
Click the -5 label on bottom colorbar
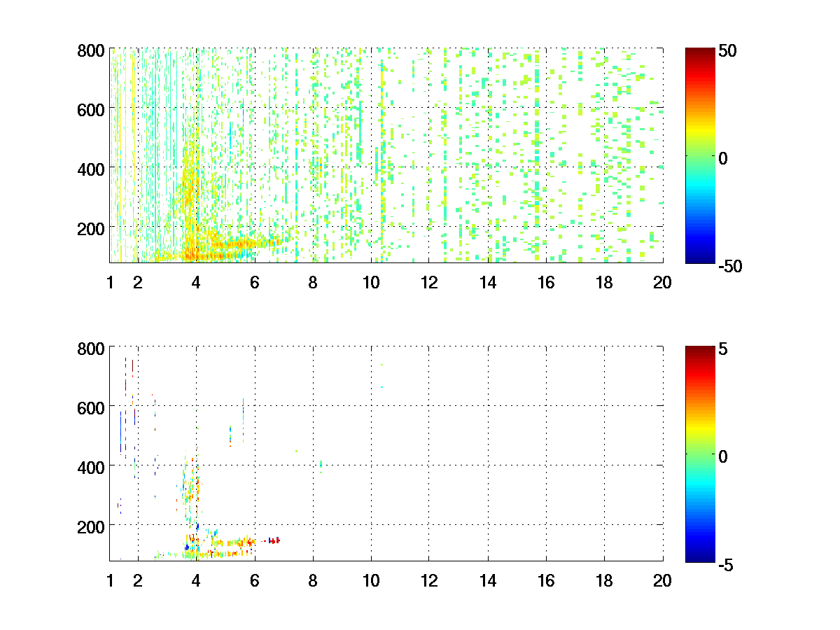tap(726, 564)
